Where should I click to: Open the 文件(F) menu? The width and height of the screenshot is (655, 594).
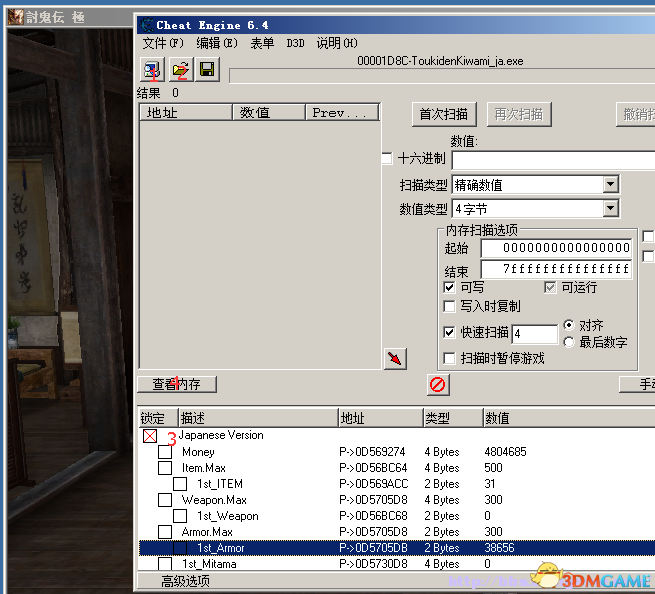(162, 43)
